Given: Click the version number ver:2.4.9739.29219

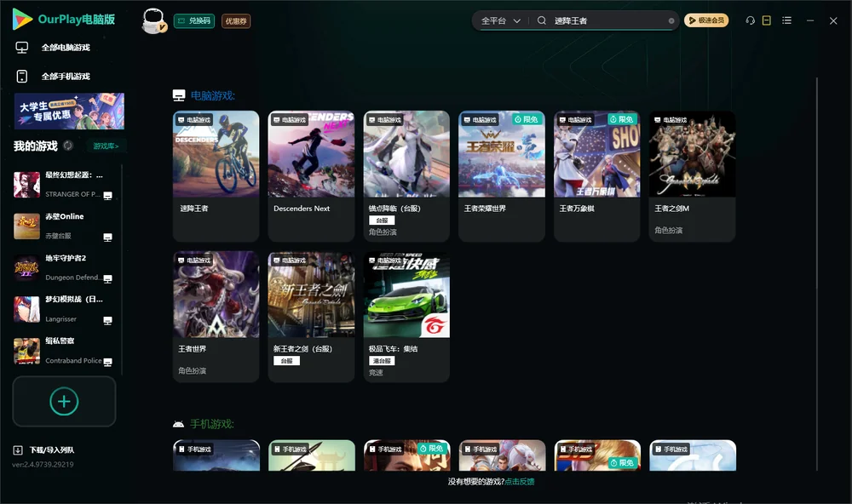Looking at the screenshot, I should tap(43, 465).
